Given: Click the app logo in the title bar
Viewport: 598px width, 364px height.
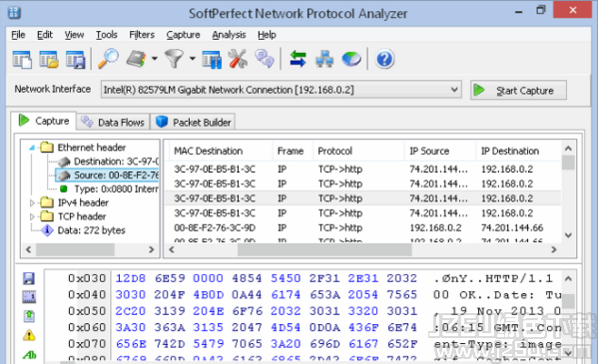Looking at the screenshot, I should (x=15, y=13).
